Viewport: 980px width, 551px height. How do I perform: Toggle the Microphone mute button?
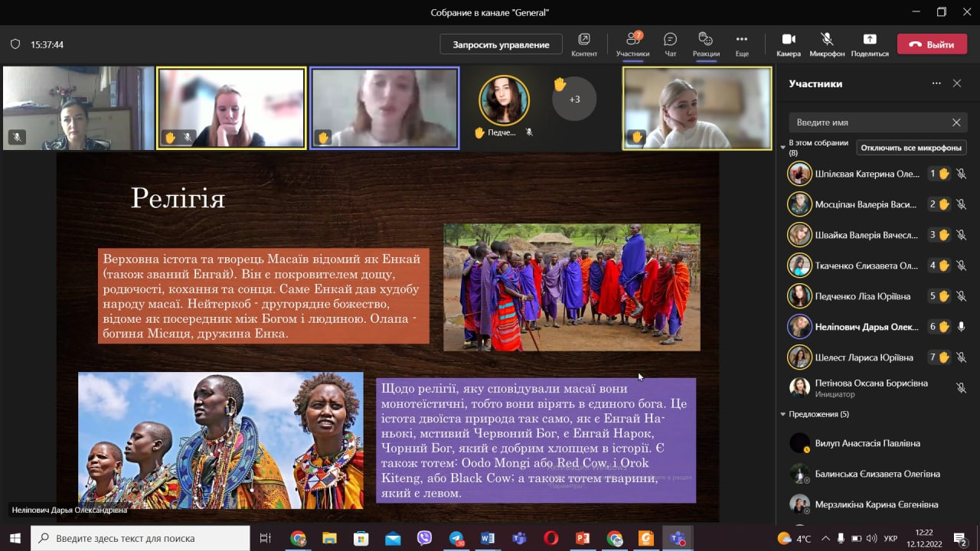(827, 40)
